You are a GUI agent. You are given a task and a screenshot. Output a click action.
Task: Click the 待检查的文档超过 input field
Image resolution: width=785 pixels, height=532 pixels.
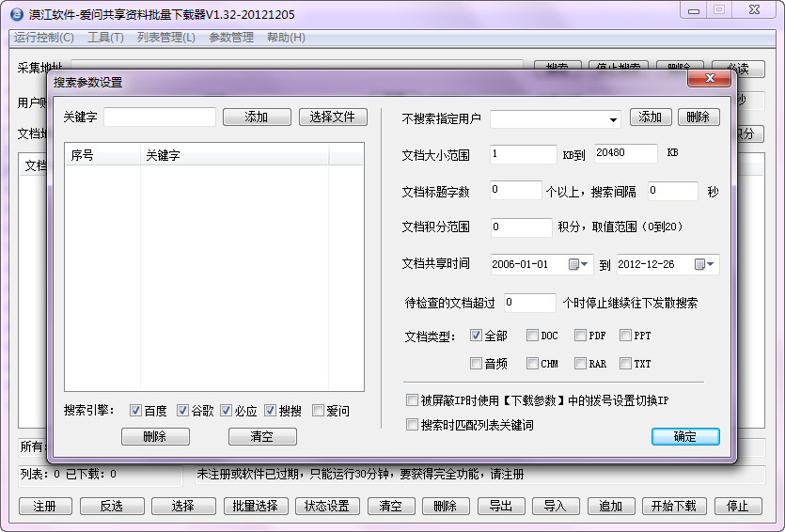tap(529, 303)
